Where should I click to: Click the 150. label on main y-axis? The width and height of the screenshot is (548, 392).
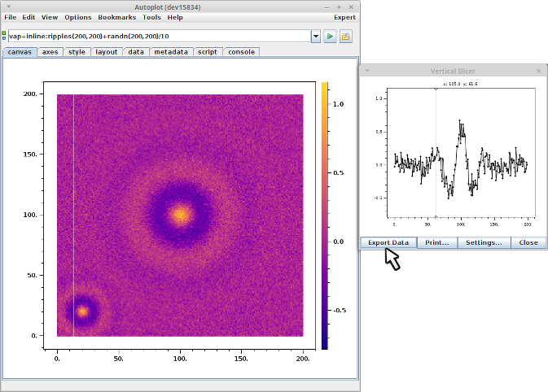[x=30, y=154]
